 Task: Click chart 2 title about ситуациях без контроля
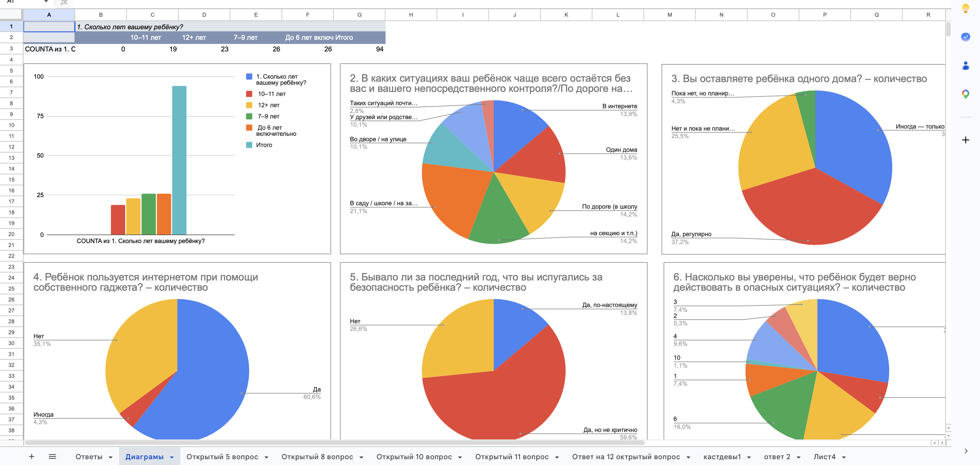(491, 83)
